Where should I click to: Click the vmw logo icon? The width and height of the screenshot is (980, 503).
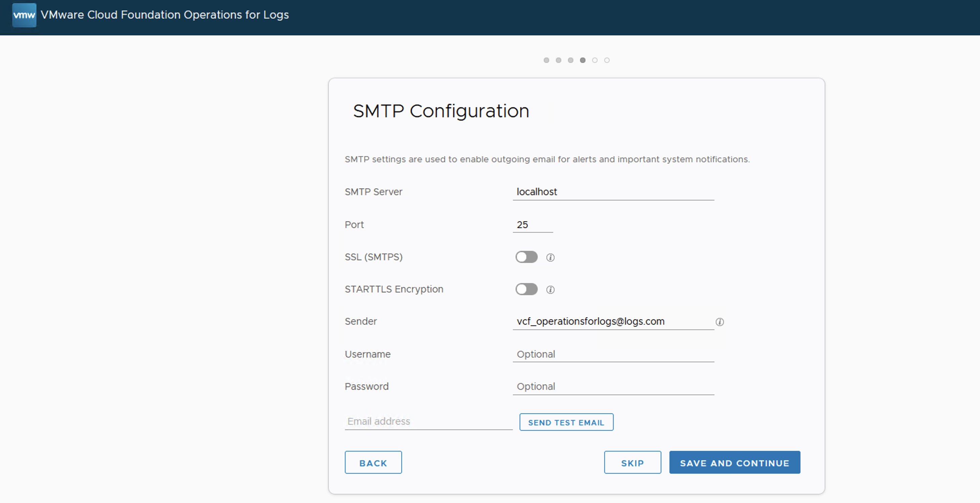24,15
